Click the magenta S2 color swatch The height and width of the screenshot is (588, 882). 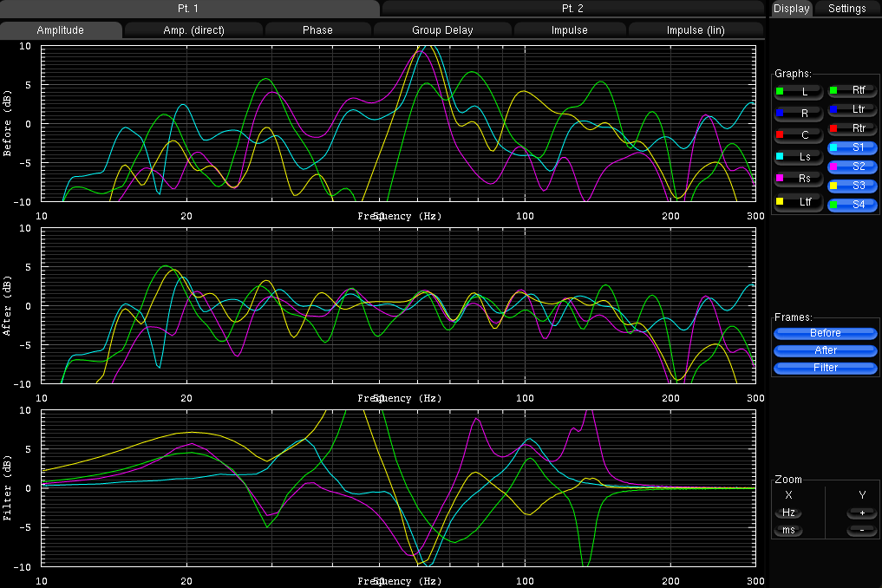(833, 167)
